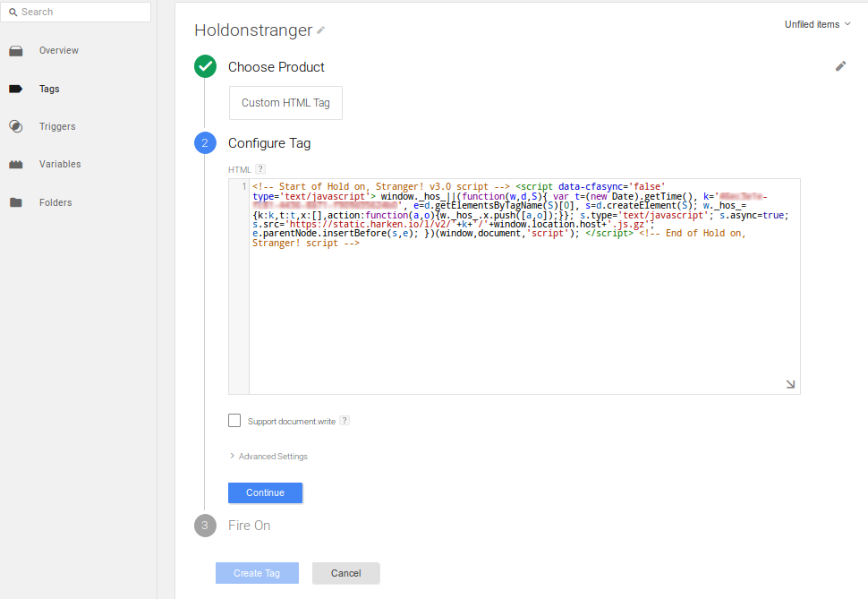Open the HTML field help icon
Image resolution: width=868 pixels, height=599 pixels.
tap(260, 169)
